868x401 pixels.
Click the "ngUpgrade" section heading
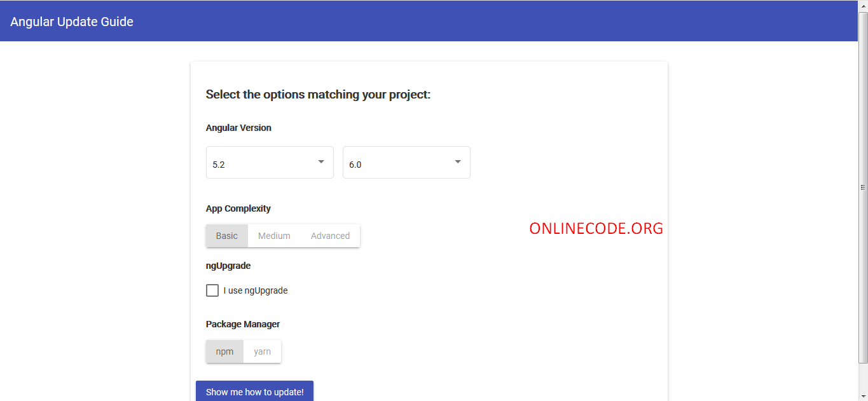pyautogui.click(x=228, y=265)
